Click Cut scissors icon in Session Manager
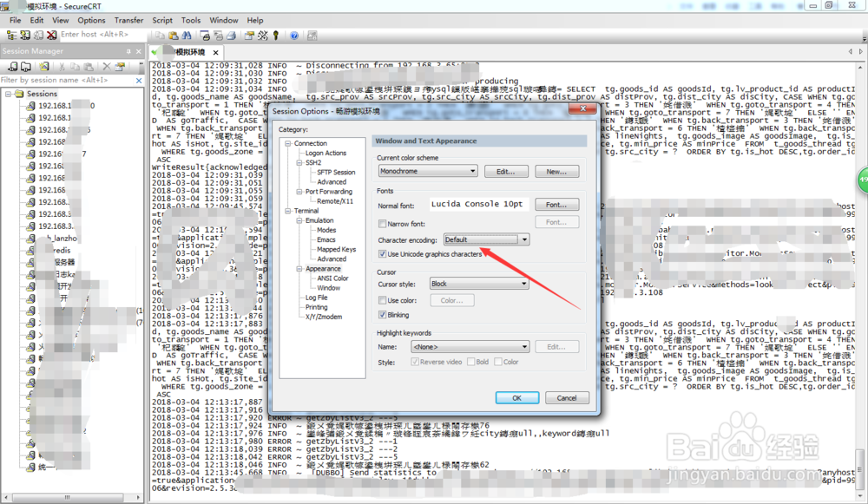This screenshot has height=504, width=868. pos(62,67)
